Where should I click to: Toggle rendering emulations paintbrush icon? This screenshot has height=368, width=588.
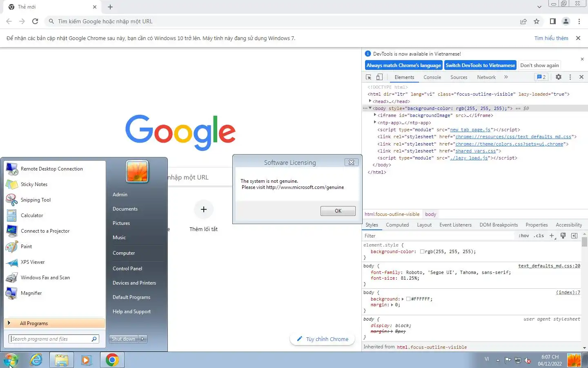563,236
